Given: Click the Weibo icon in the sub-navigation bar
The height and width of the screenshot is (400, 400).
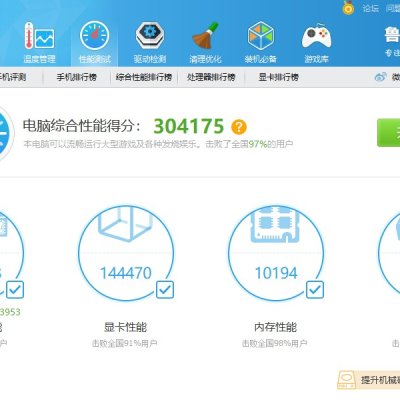Looking at the screenshot, I should [381, 77].
